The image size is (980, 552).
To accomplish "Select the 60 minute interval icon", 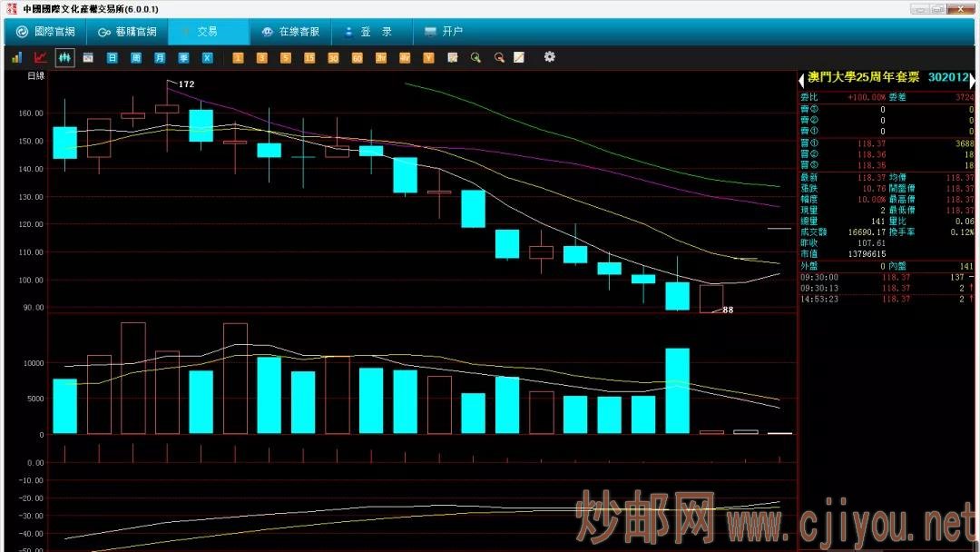I will click(357, 58).
